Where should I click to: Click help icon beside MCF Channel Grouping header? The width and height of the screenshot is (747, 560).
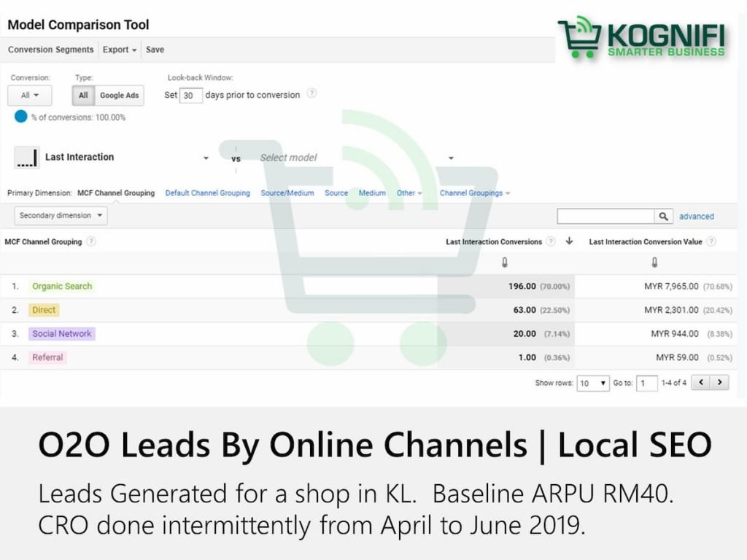[x=91, y=241]
